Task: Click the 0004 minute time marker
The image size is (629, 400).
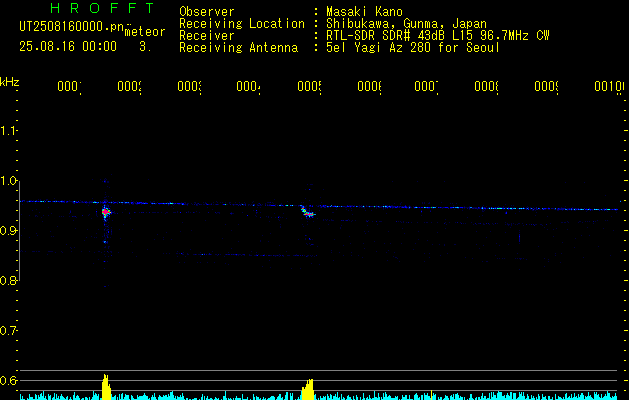Action: (x=248, y=87)
